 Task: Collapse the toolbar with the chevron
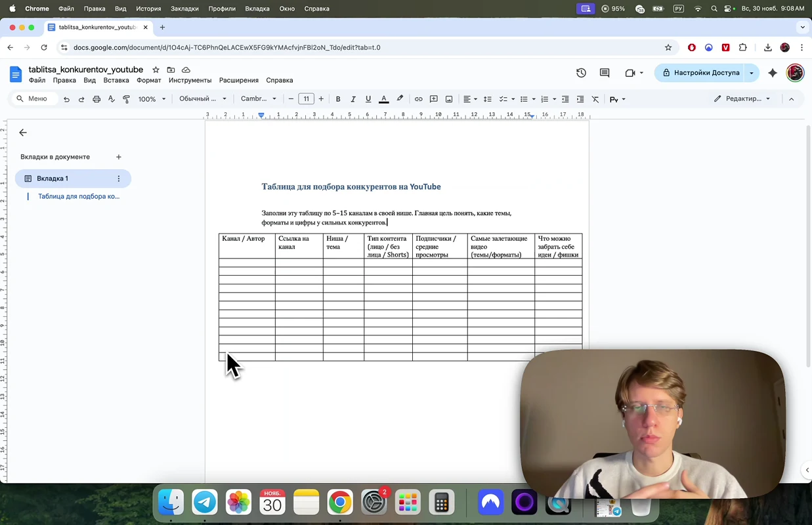791,99
